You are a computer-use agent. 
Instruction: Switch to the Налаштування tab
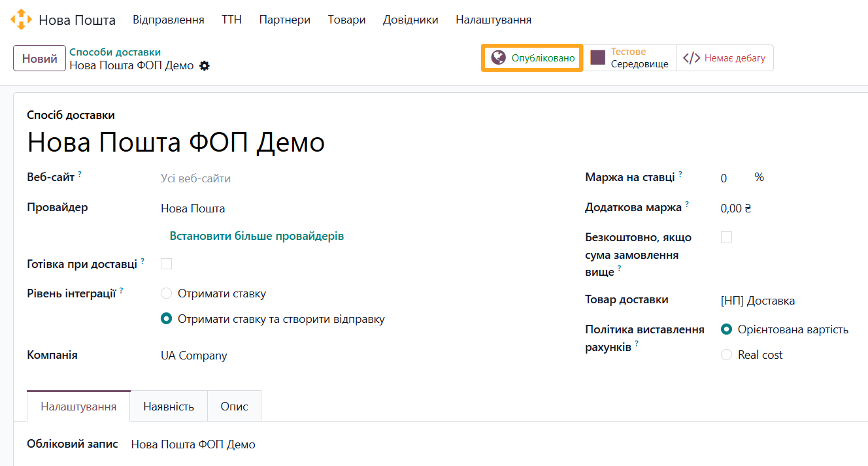[x=78, y=406]
